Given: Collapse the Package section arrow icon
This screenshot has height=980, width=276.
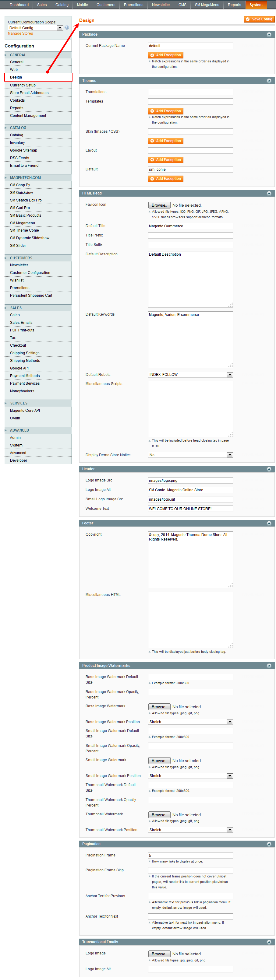Looking at the screenshot, I should 269,34.
